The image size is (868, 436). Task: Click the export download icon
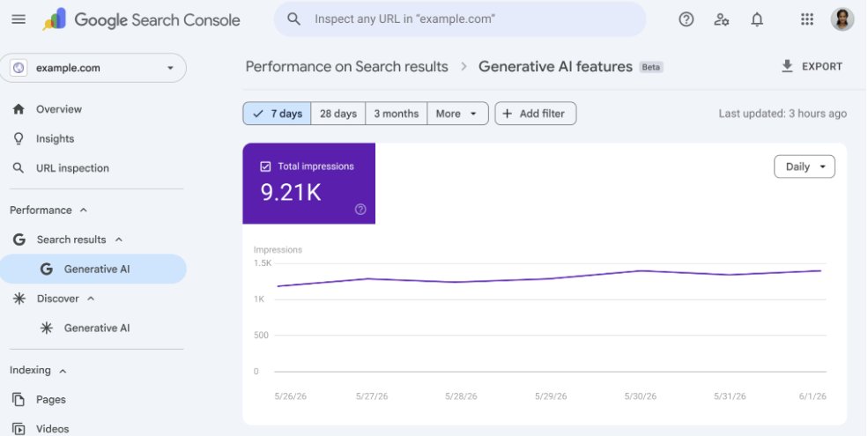(787, 66)
